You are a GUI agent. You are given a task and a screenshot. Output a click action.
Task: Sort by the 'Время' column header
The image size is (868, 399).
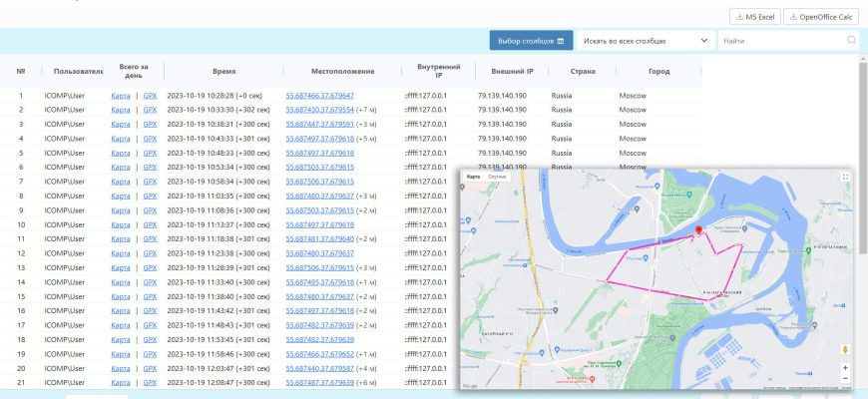pos(224,72)
